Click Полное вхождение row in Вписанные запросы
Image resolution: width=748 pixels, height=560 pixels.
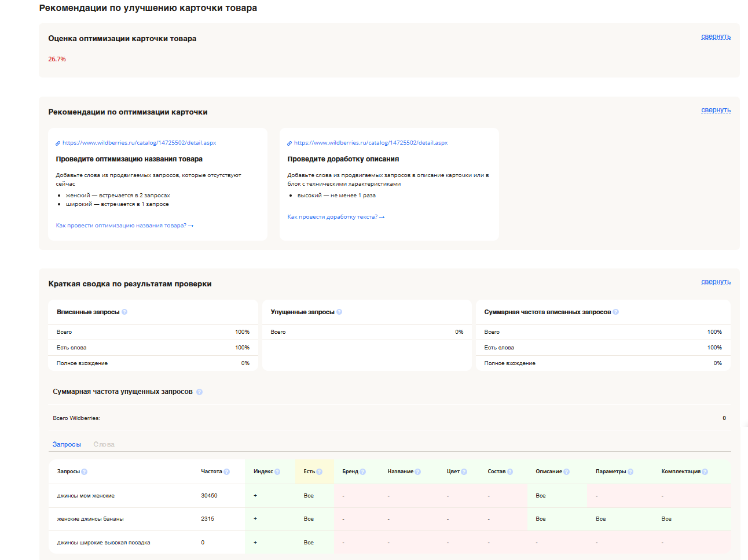[153, 363]
